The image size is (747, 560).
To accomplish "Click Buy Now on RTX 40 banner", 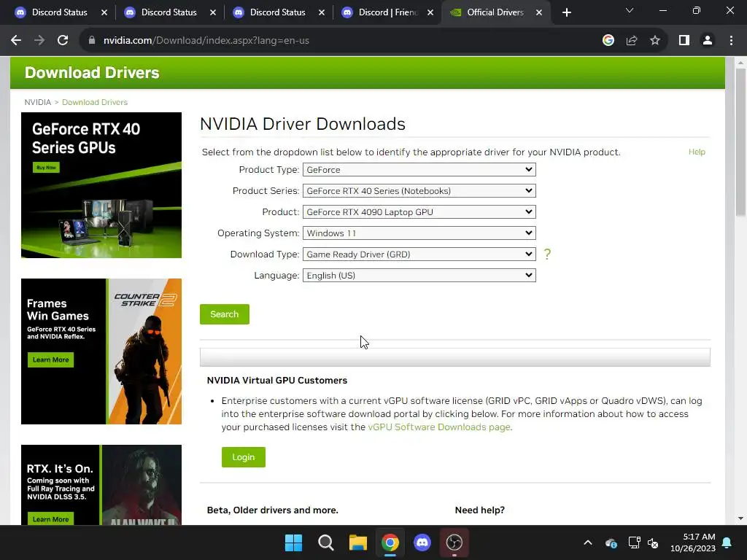I will [46, 167].
